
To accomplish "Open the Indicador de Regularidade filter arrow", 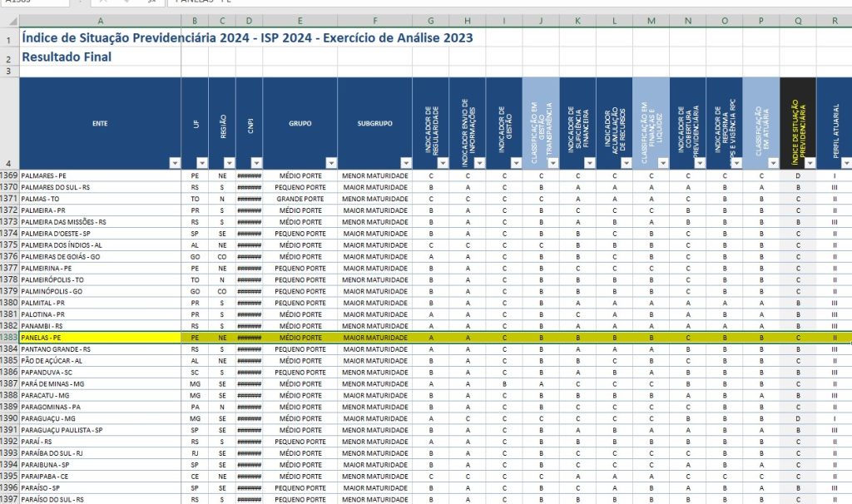I will (x=441, y=163).
